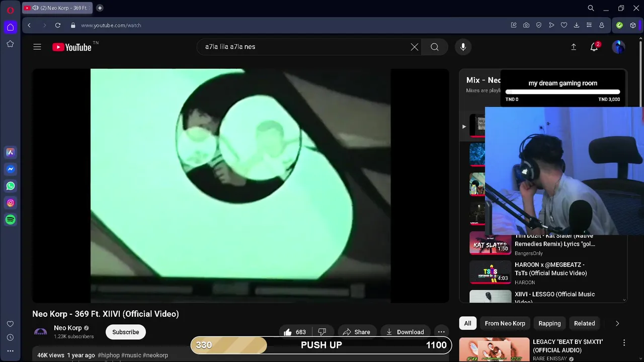Open YouTube notifications bell
The image size is (644, 362).
(x=594, y=47)
